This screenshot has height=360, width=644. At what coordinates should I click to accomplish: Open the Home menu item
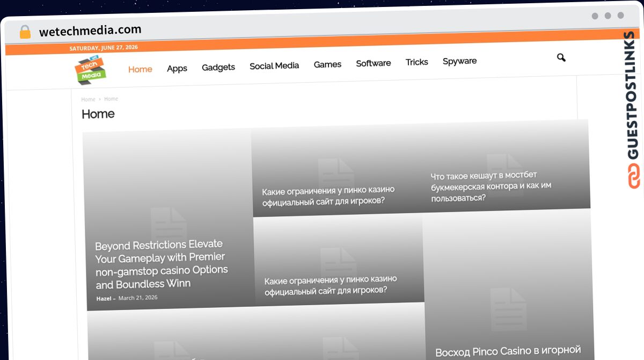click(x=140, y=69)
